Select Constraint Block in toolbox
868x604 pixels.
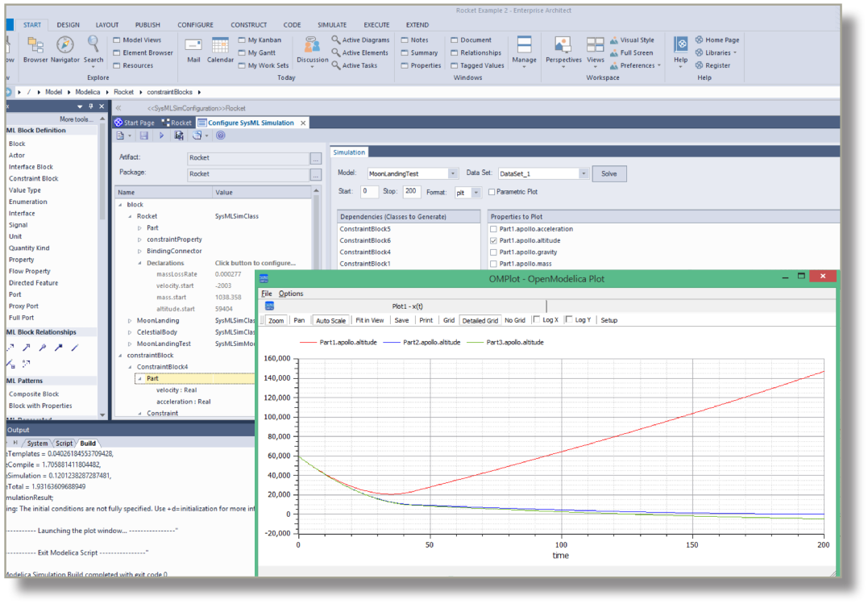[33, 178]
